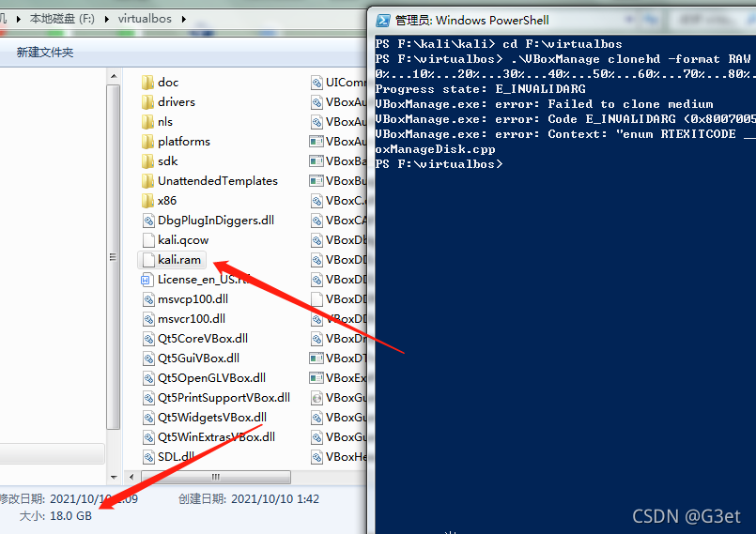Click the Qt5GuiVBox.dll file icon
The height and width of the screenshot is (534, 756).
148,359
